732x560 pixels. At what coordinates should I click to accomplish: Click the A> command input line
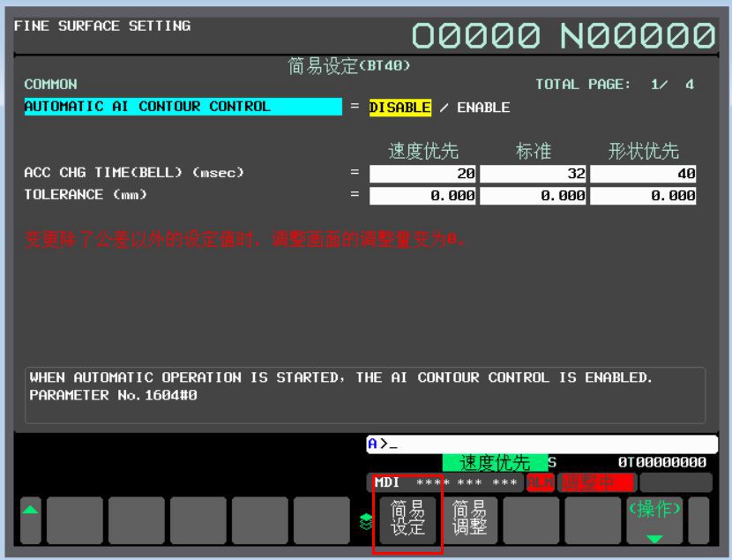pos(542,444)
